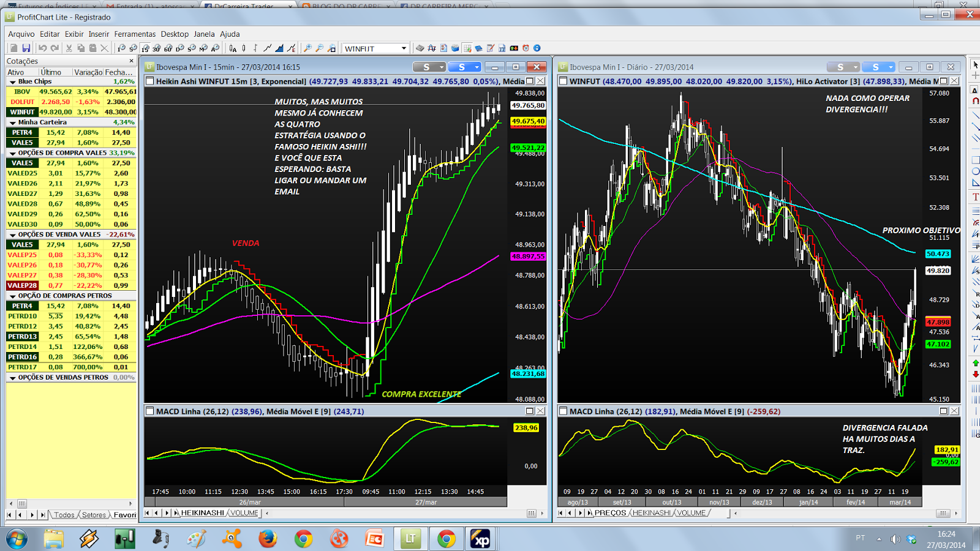Viewport: 980px width, 551px height.
Task: Collapse the Minha Carteira group
Action: [x=12, y=122]
